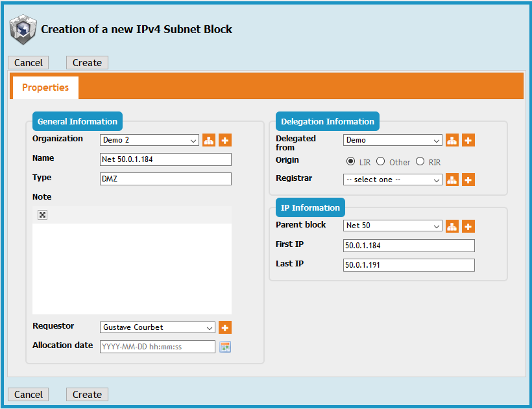Click the plus icon beside Organization dropdown

224,140
